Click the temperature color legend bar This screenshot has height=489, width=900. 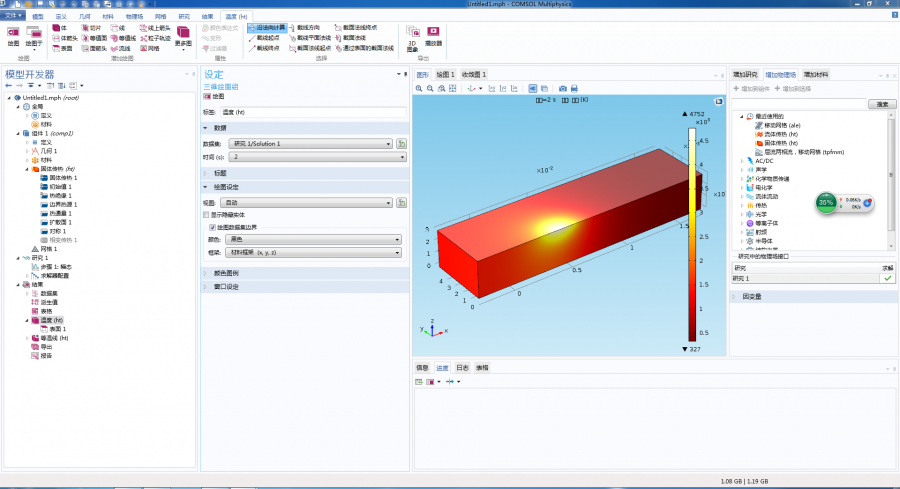(692, 235)
